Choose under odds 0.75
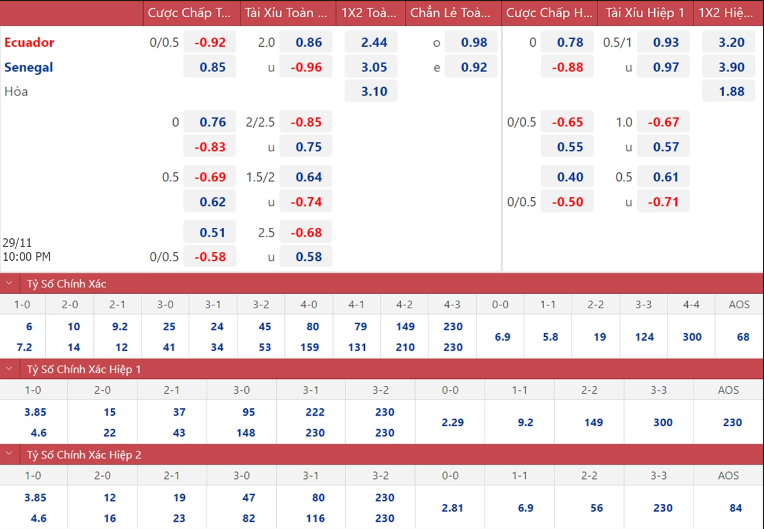The width and height of the screenshot is (764, 529). tap(306, 147)
